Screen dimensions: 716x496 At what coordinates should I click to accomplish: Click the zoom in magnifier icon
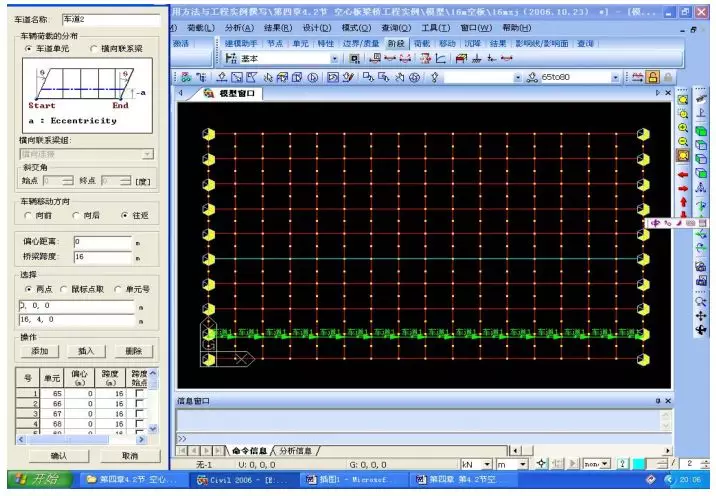coord(683,128)
